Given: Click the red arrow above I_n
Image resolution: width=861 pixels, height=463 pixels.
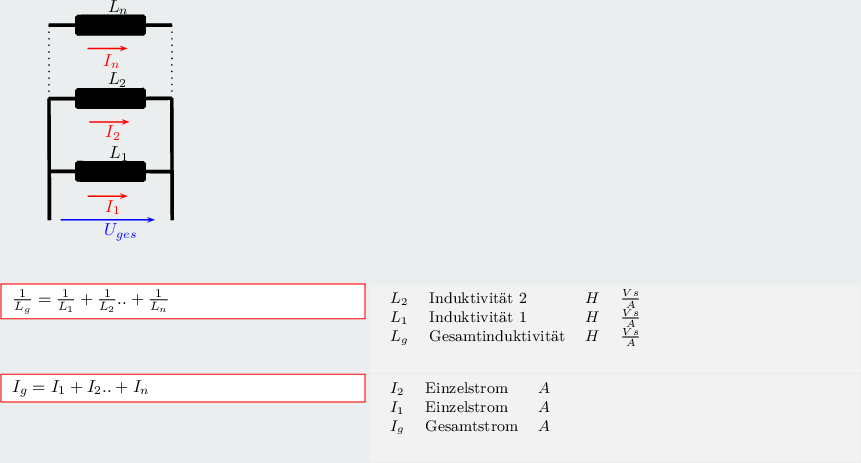Looking at the screenshot, I should (x=107, y=47).
